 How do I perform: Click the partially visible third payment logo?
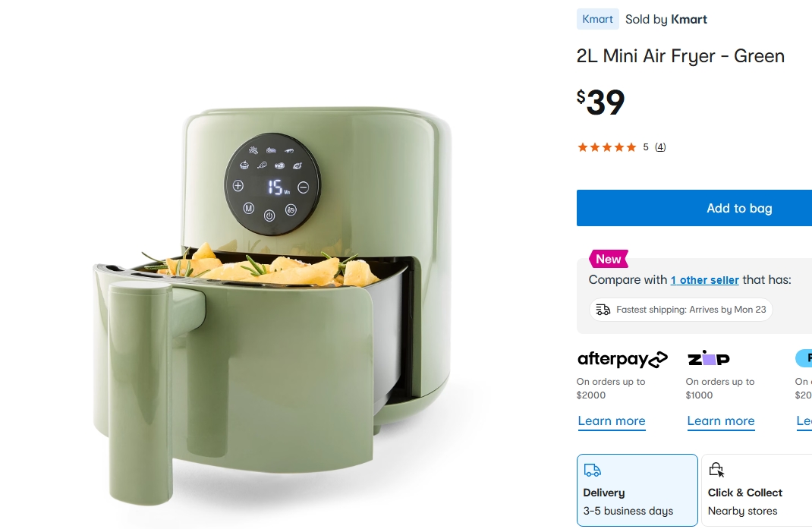[x=804, y=358]
